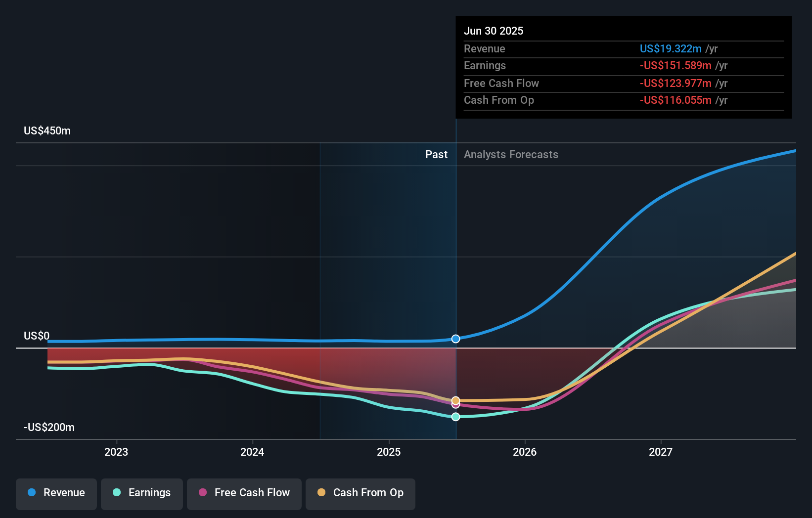Screen dimensions: 812x518
Task: Select the teal Earnings data point marker
Action: 456,417
